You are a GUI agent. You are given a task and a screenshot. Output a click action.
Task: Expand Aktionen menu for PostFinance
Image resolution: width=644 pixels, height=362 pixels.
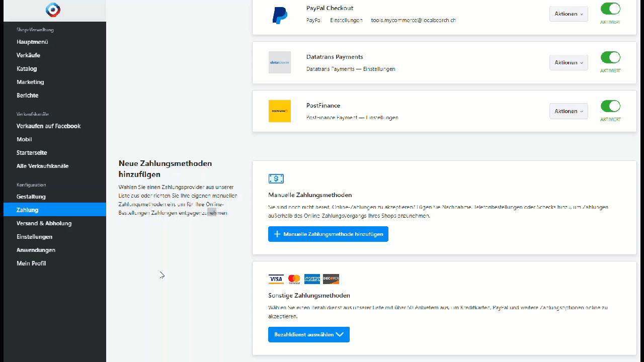coord(569,112)
